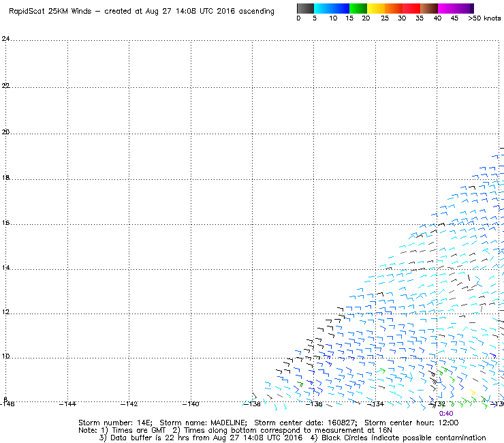Click the purple '0:40' swath time label
This screenshot has height=443, width=504.
(446, 414)
